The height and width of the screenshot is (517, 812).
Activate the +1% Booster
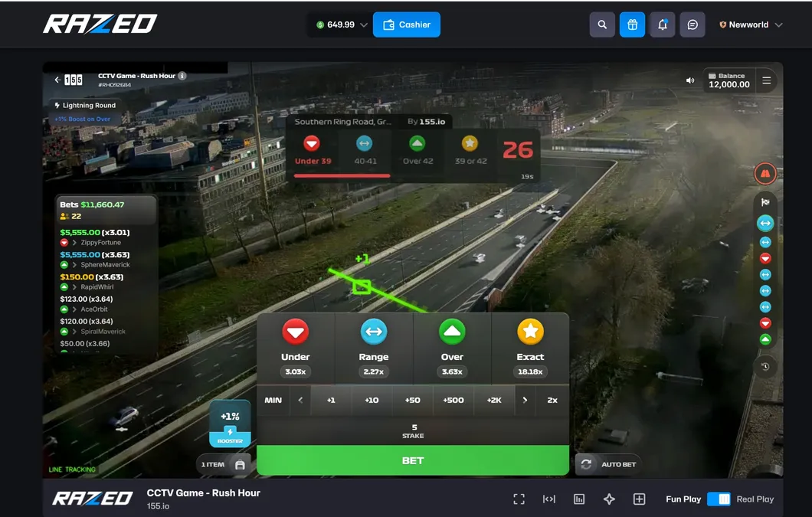(x=229, y=422)
